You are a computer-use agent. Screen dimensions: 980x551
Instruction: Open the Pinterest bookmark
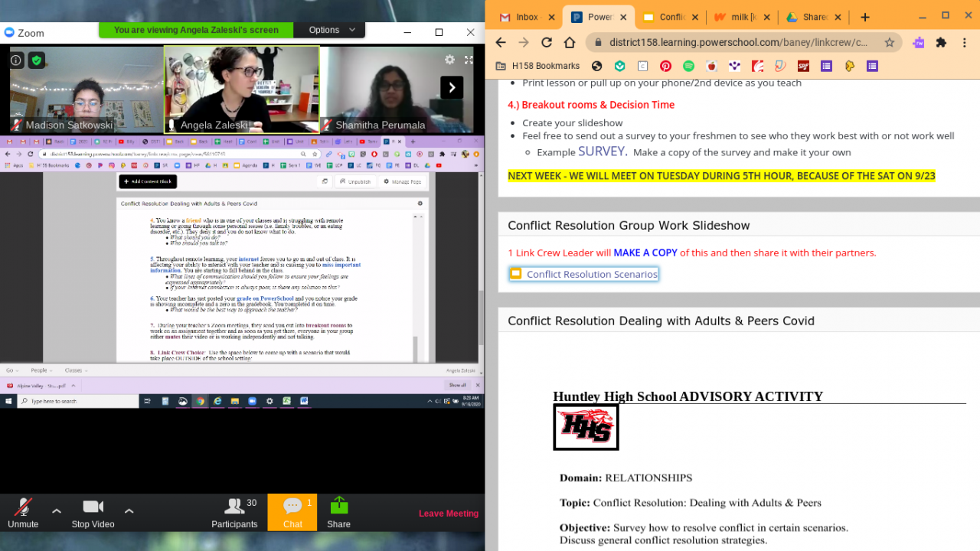[665, 66]
